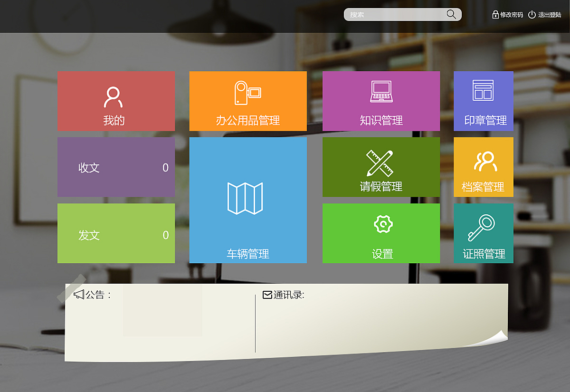Focus the 搜索 search field
Image resolution: width=570 pixels, height=392 pixels.
tap(402, 14)
